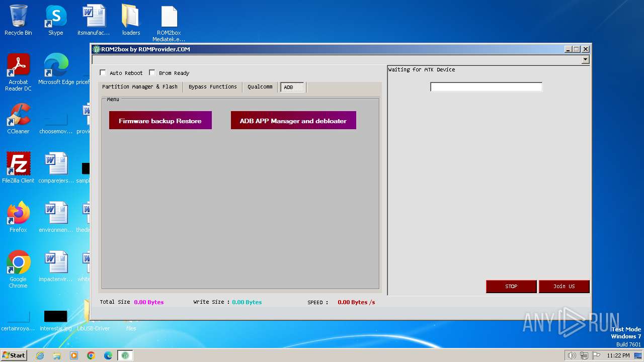644x362 pixels.
Task: Launch Edge from the taskbar
Action: (x=108, y=355)
